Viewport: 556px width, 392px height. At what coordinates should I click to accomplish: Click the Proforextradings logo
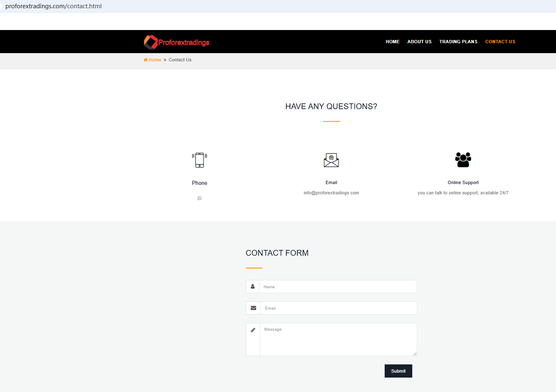tap(176, 42)
